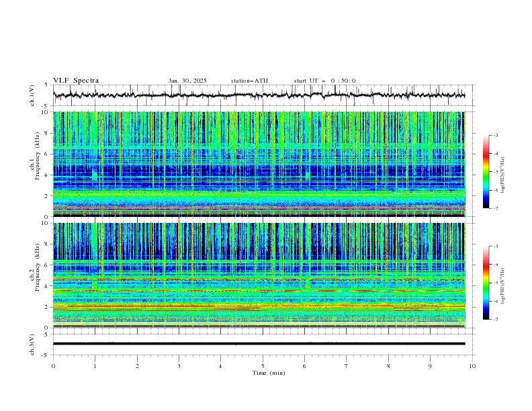Viewport: 532px width, 411px height.
Task: Click the ch.2 spectrogram color scale bar
Action: pyautogui.click(x=486, y=283)
